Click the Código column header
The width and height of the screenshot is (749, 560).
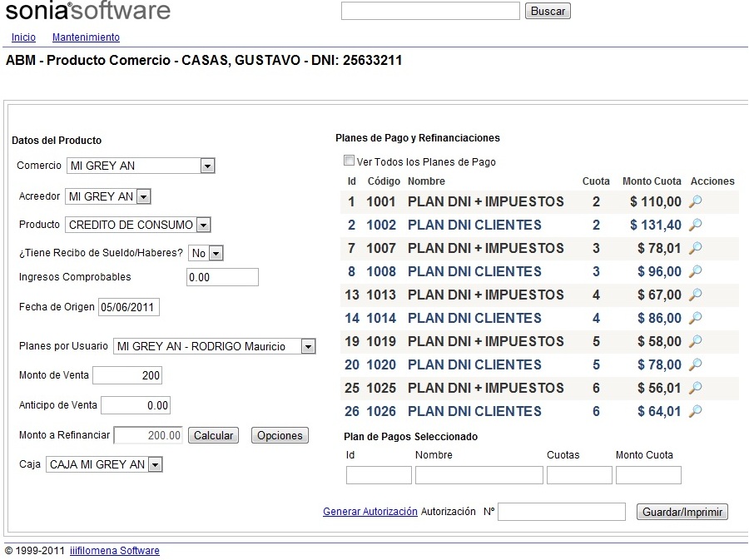pyautogui.click(x=384, y=181)
